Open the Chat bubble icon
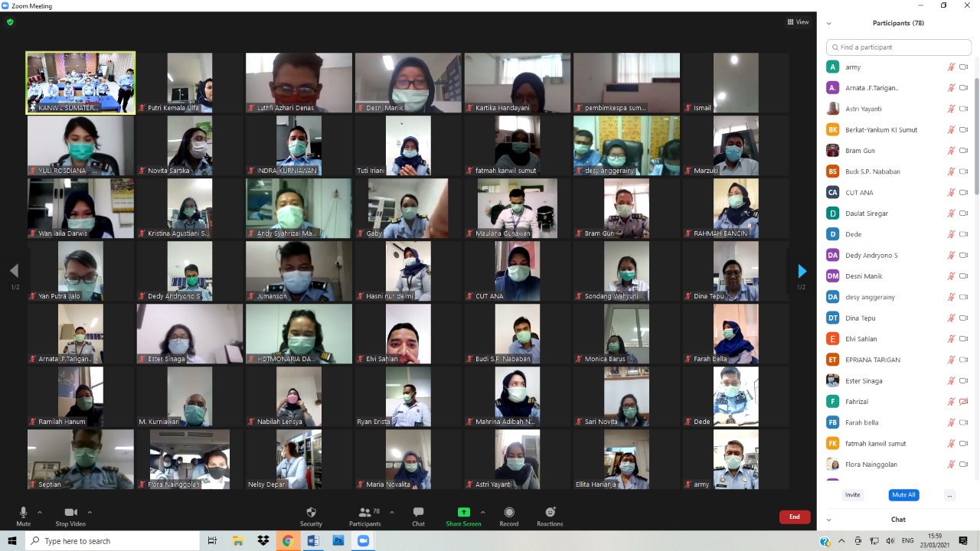 pyautogui.click(x=418, y=513)
